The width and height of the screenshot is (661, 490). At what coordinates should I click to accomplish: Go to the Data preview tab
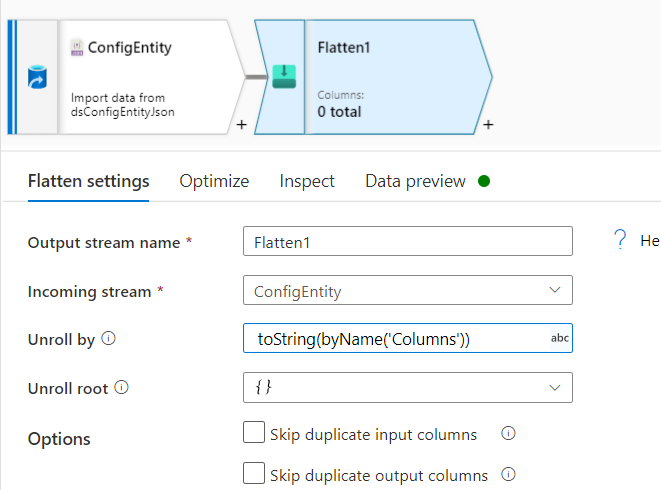coord(415,181)
